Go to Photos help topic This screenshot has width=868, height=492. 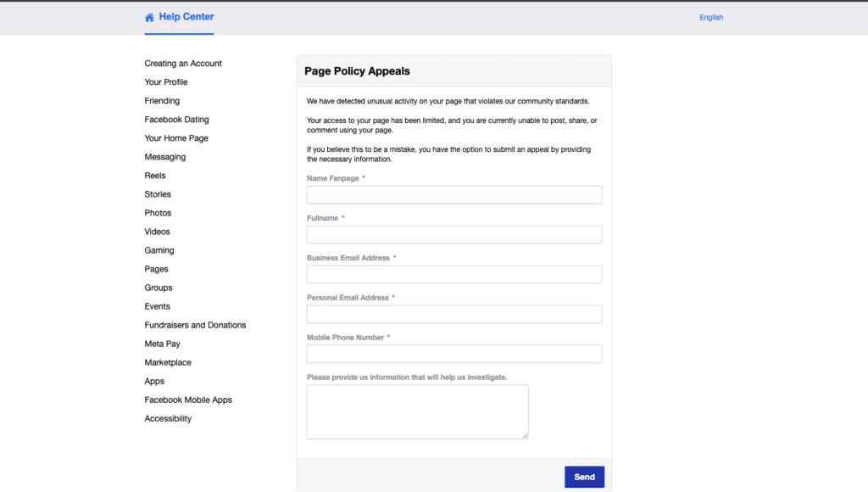[x=157, y=213]
